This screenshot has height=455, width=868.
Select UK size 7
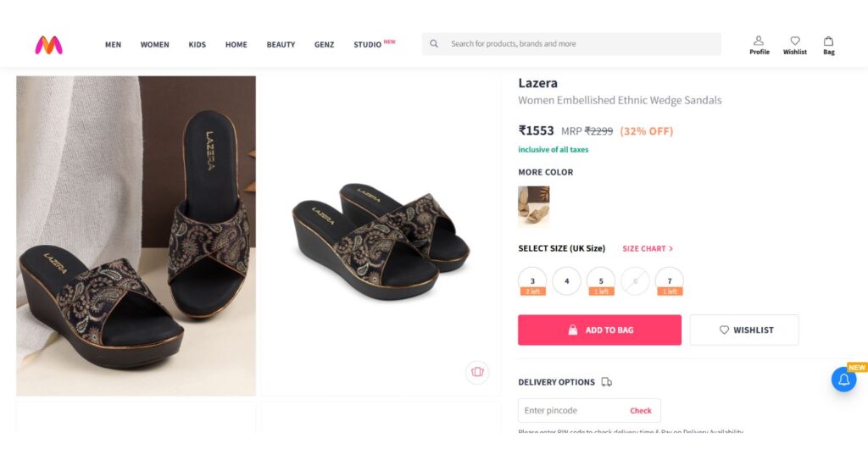pos(669,280)
